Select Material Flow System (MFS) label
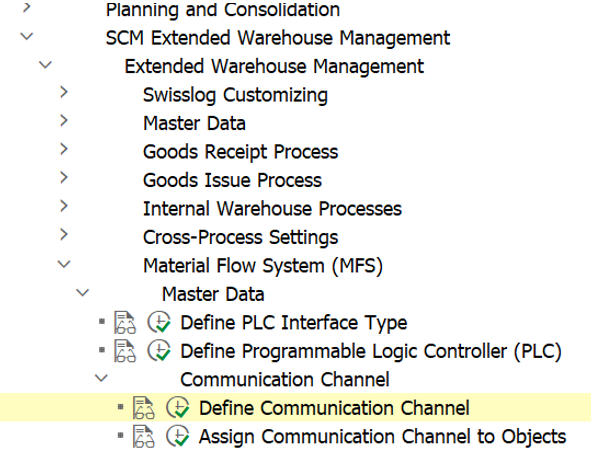The height and width of the screenshot is (457, 591). [263, 266]
